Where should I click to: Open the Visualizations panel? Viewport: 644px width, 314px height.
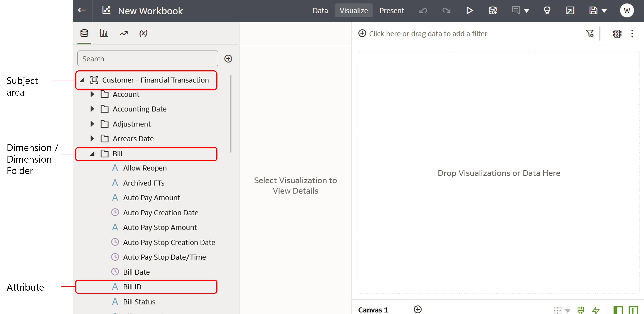(104, 33)
